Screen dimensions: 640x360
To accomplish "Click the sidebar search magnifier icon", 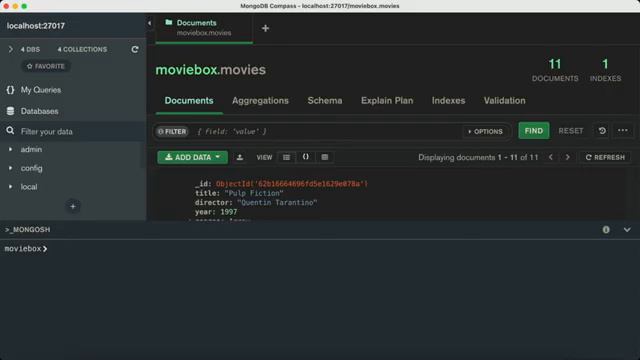I will coord(10,131).
